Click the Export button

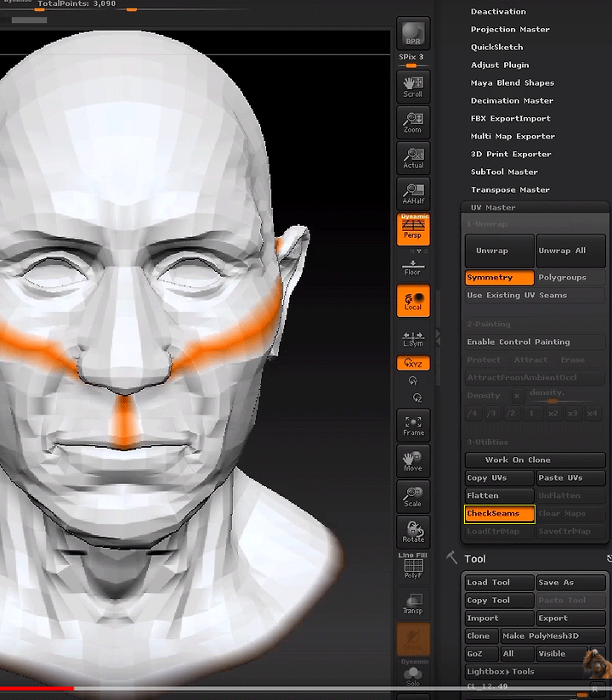[x=571, y=618]
